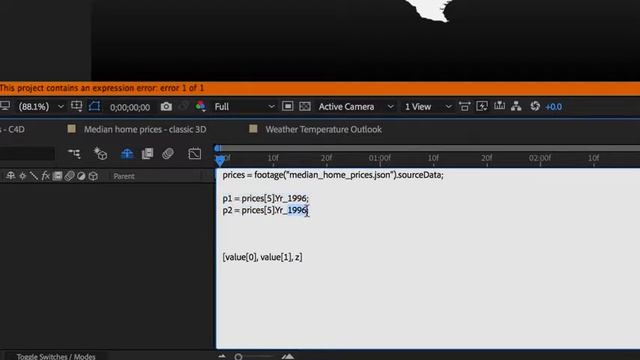Take a snapshot with the camera icon

click(166, 107)
